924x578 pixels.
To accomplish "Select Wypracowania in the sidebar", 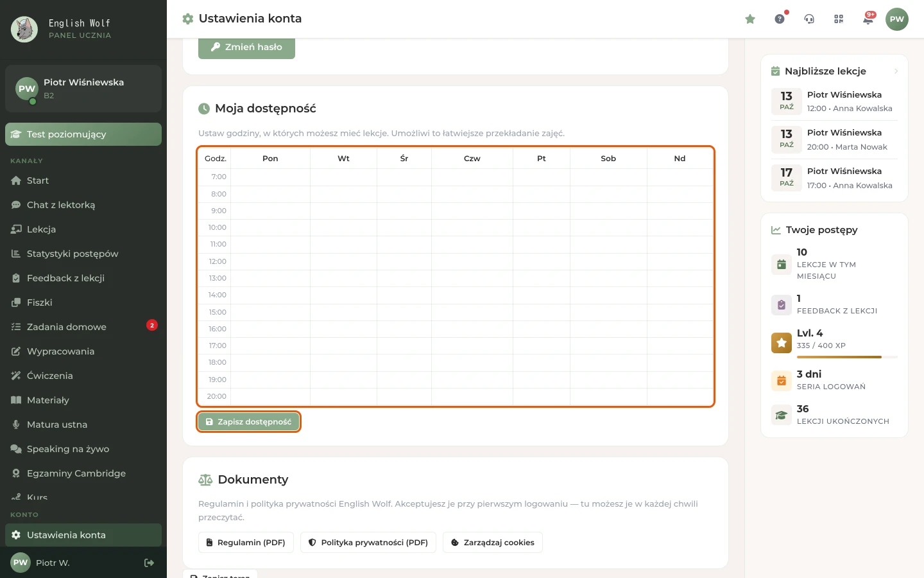I will point(83,352).
